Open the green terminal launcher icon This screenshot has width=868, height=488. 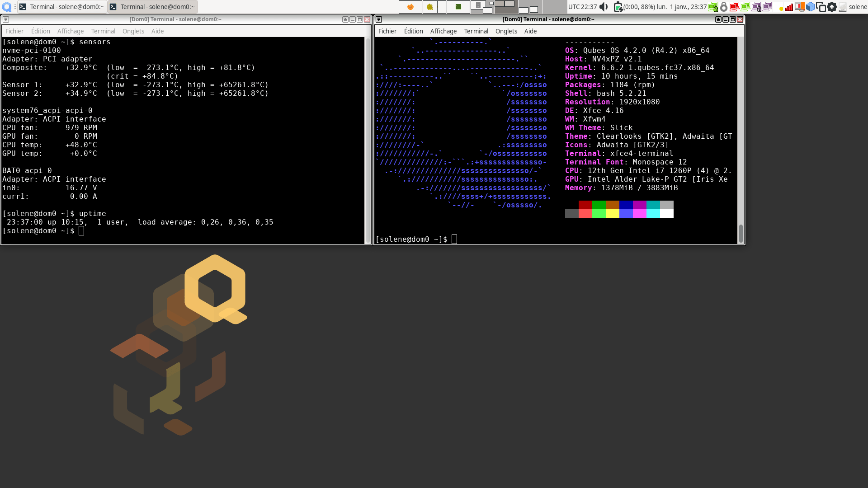coord(458,7)
